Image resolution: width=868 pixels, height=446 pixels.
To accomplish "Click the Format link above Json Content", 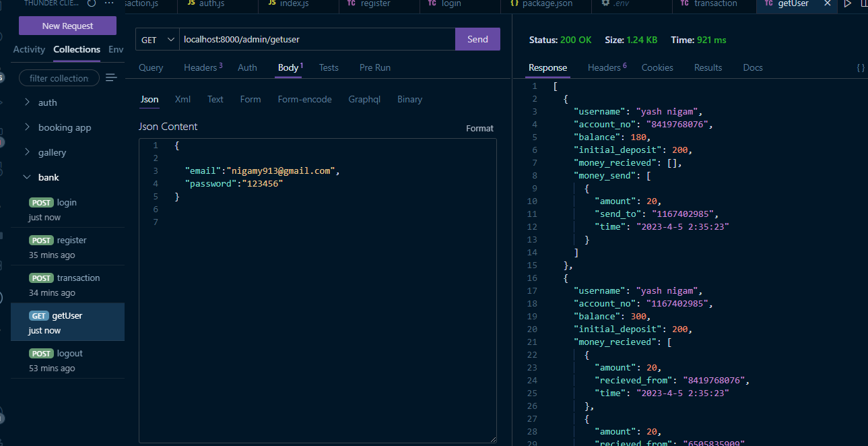I will 479,128.
